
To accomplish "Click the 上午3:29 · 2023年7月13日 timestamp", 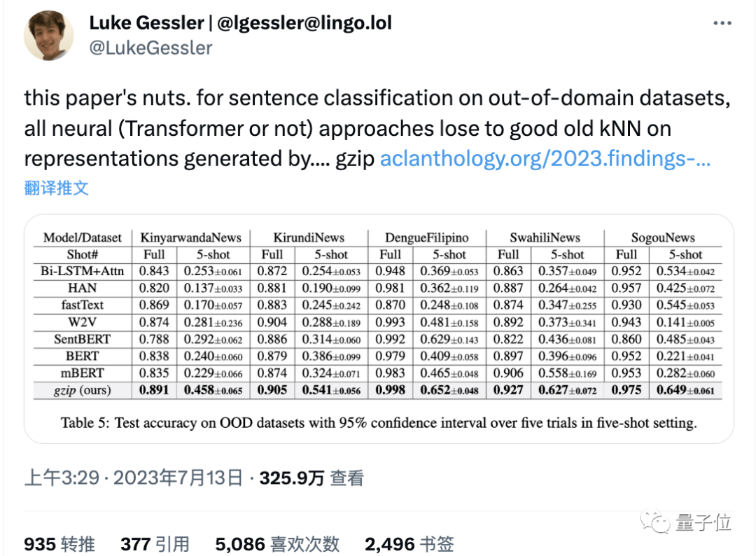I will click(x=134, y=478).
